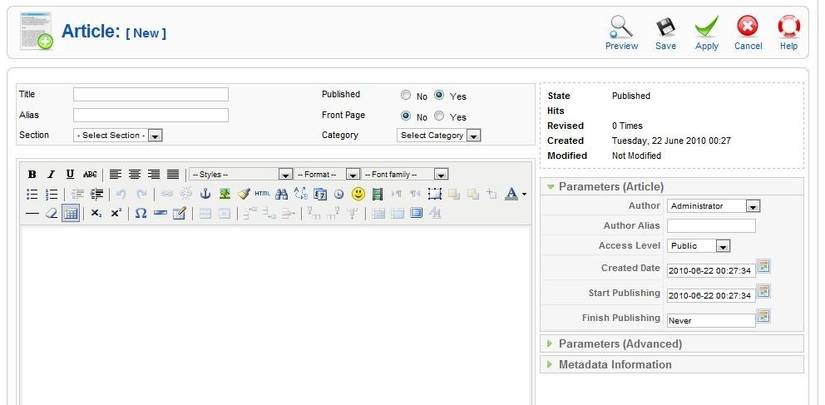
Task: Open the Author dropdown showing Administrator
Action: click(x=713, y=206)
